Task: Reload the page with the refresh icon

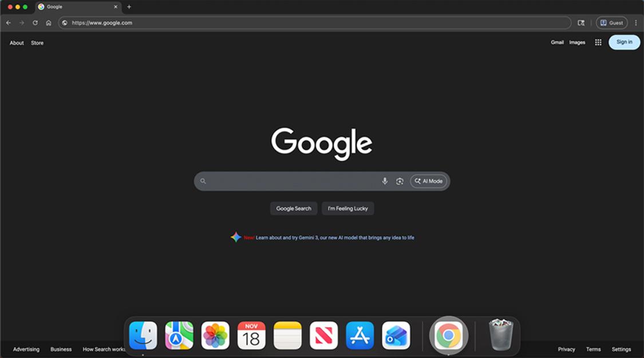Action: (35, 23)
